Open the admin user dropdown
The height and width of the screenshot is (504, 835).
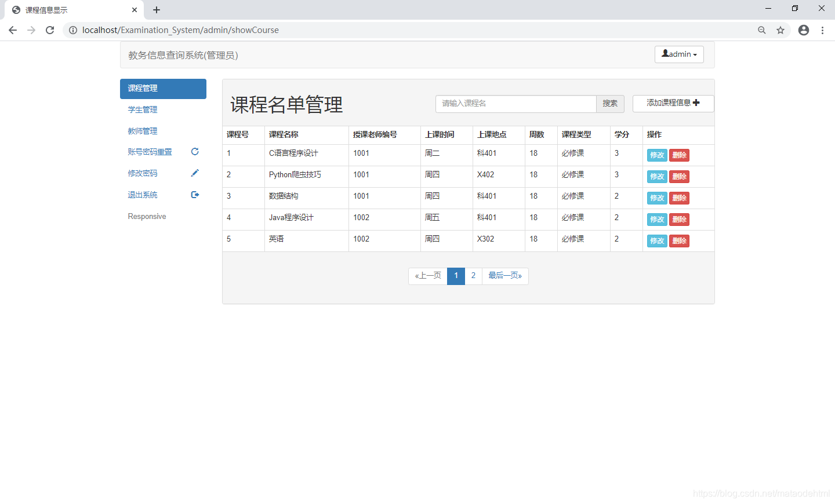[679, 54]
